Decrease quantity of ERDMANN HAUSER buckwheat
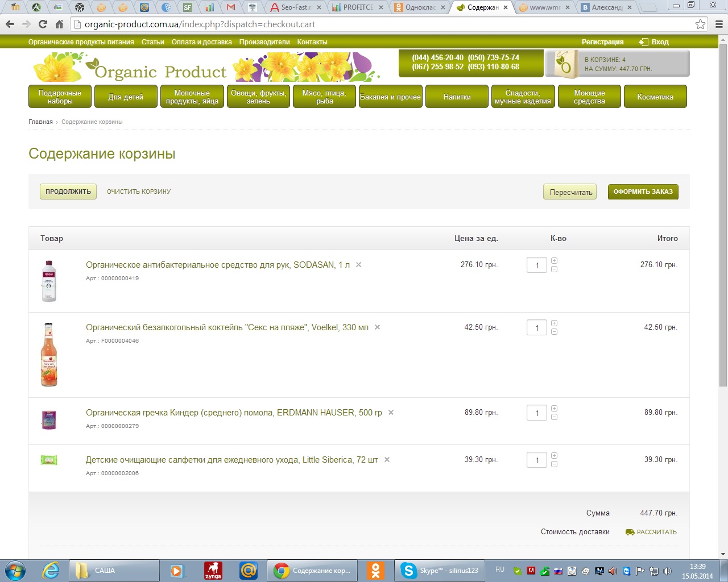728x582 pixels. tap(554, 417)
